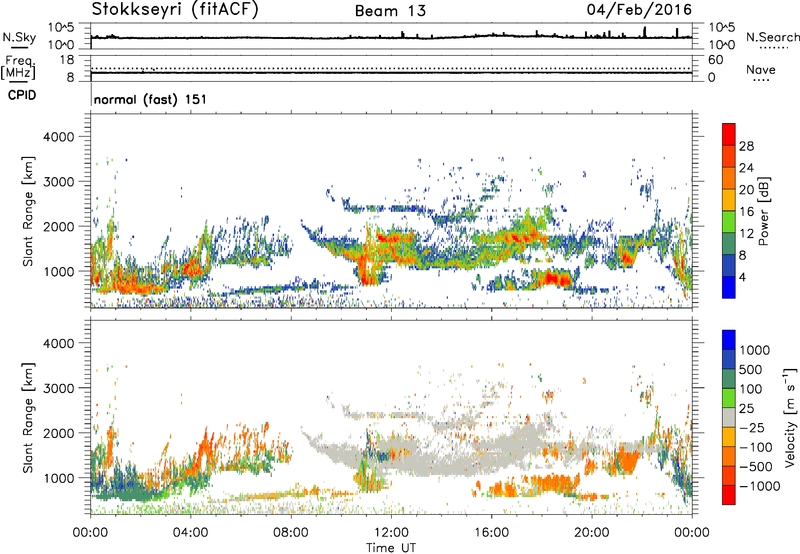This screenshot has width=800, height=554.
Task: Click 'Slant Range [km]' label of velocity panel
Action: click(x=28, y=418)
